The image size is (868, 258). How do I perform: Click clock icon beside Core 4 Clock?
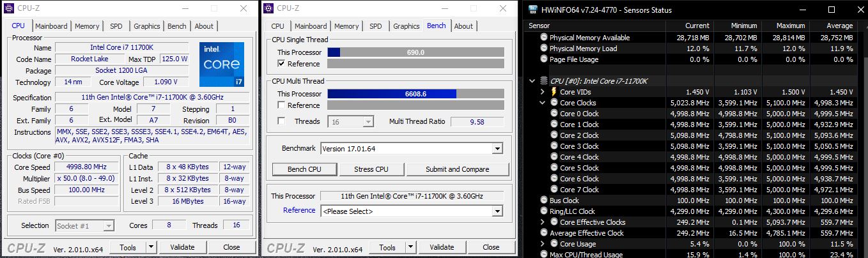pyautogui.click(x=554, y=157)
